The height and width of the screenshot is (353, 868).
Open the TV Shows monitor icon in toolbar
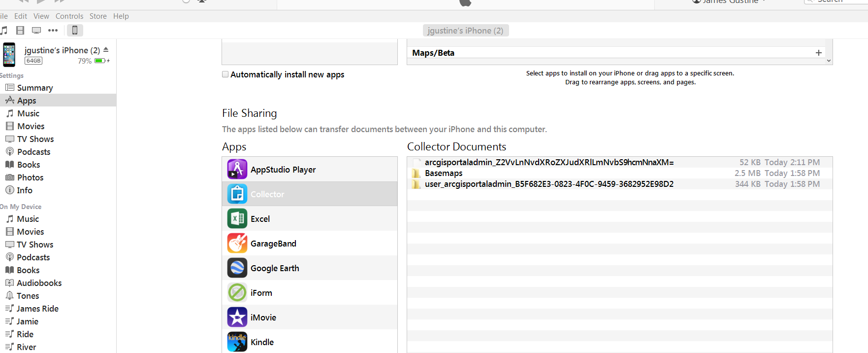coord(36,31)
